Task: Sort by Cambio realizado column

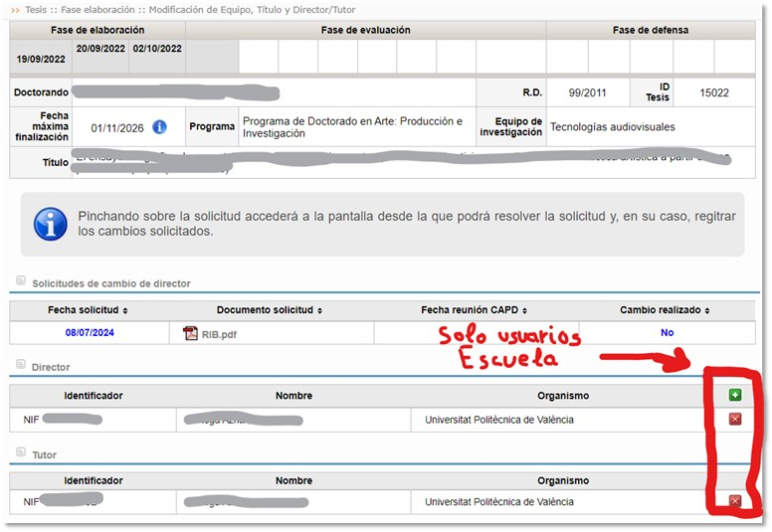Action: (x=665, y=310)
